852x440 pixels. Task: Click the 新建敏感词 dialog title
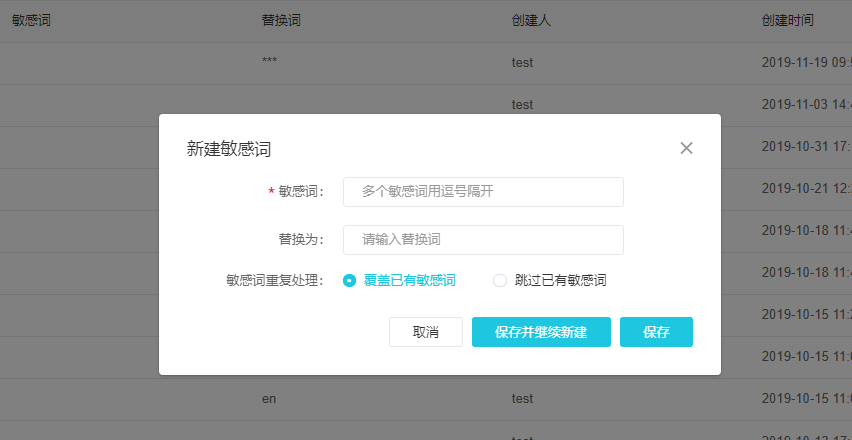[229, 149]
